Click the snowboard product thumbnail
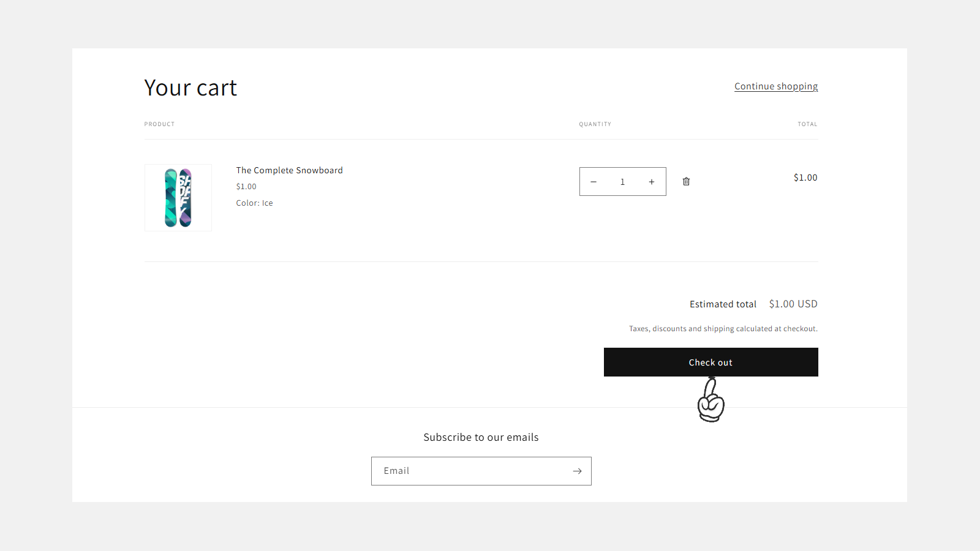Screen dimensions: 980x551 (178, 198)
